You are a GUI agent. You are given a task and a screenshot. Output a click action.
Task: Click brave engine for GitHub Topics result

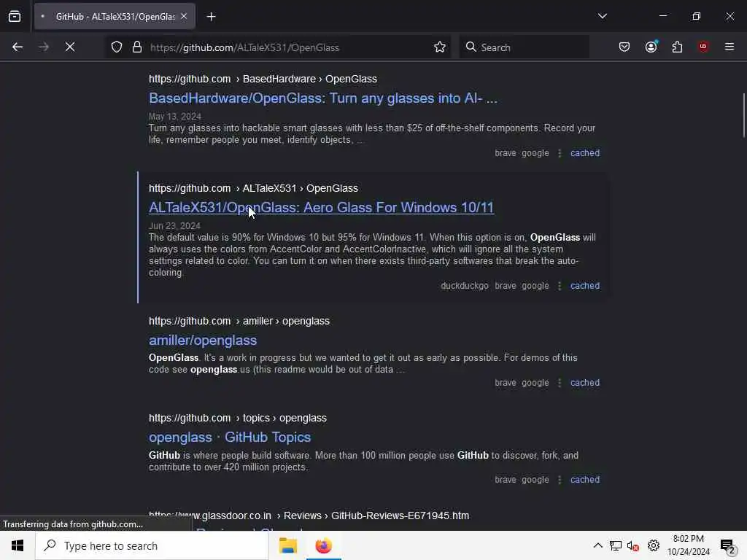(505, 480)
